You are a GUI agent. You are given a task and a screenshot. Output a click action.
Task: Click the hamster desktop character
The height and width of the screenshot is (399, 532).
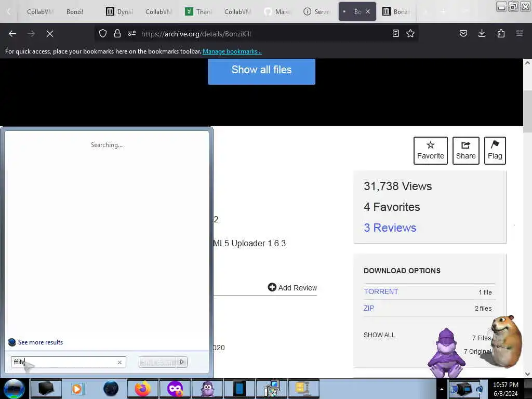[505, 341]
